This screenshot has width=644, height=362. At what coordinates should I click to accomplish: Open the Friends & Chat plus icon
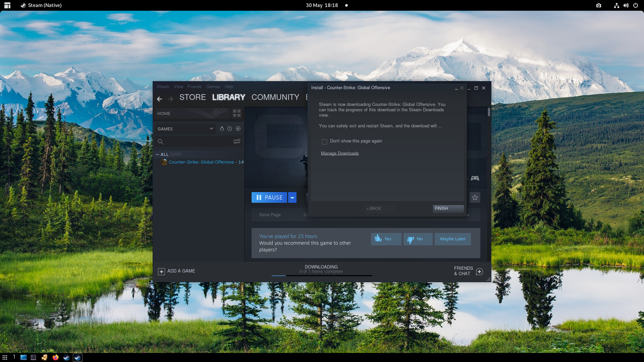click(479, 271)
